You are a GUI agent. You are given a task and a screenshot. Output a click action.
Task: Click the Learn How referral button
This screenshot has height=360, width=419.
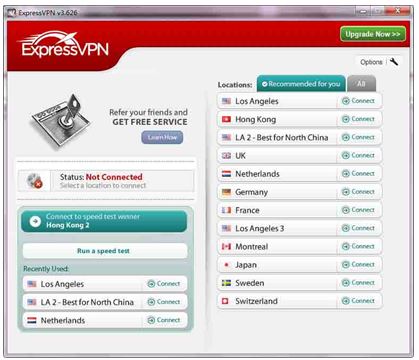pos(162,137)
